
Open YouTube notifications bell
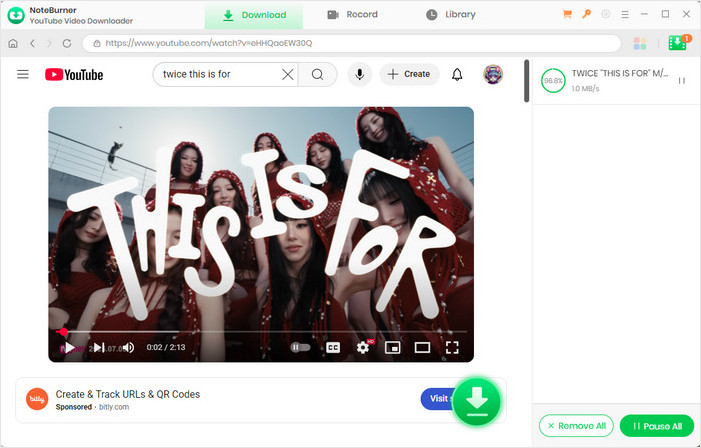pyautogui.click(x=457, y=74)
